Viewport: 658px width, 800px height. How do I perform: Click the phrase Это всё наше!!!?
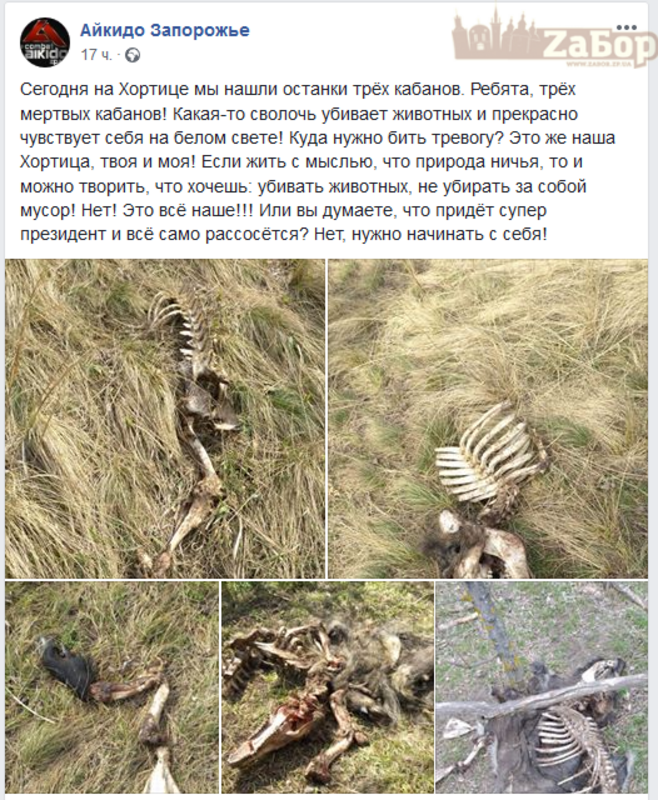[189, 210]
